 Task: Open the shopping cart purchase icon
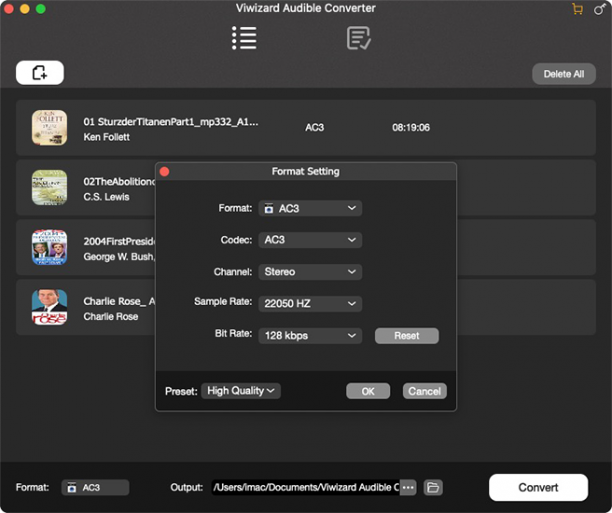click(577, 9)
